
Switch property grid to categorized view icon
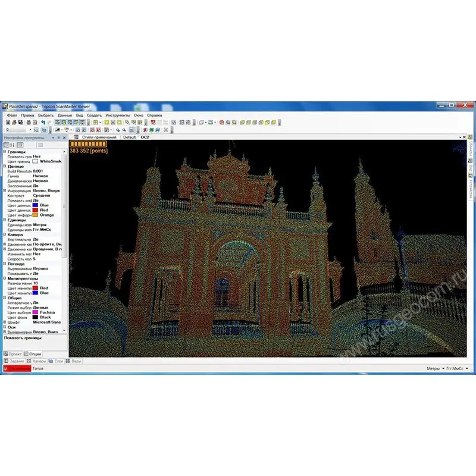(x=7, y=145)
